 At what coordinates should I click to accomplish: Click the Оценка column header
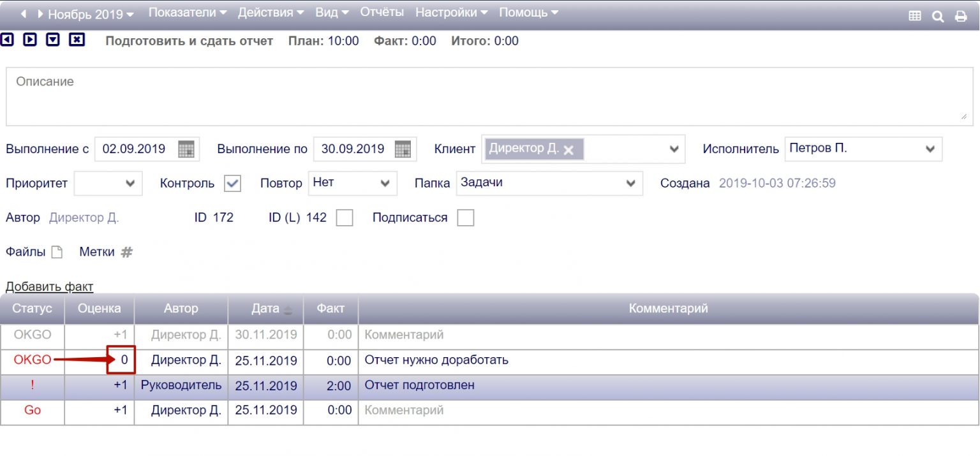click(x=99, y=309)
